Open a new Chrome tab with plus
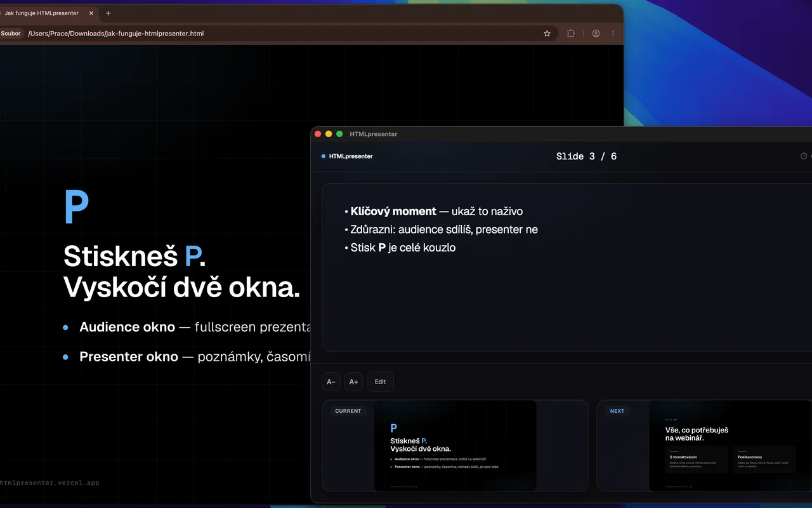The height and width of the screenshot is (508, 812). (x=108, y=13)
